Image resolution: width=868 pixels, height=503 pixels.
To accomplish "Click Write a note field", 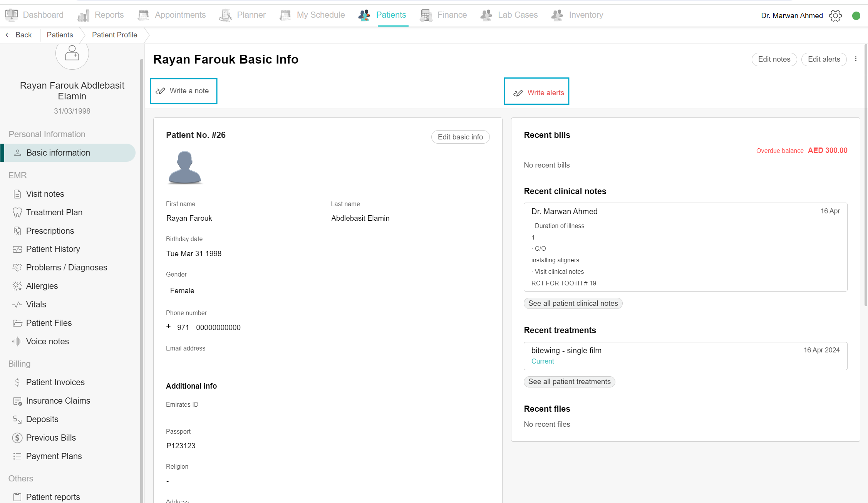I will 183,91.
